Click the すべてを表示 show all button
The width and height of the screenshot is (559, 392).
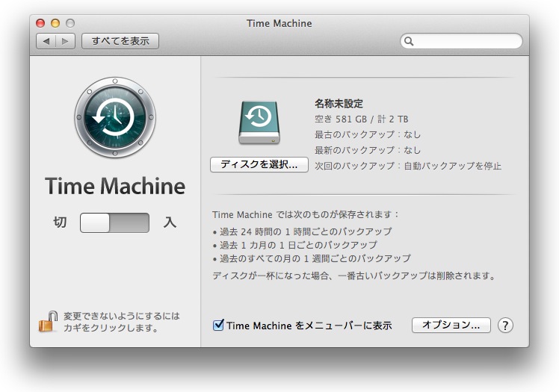[x=120, y=41]
